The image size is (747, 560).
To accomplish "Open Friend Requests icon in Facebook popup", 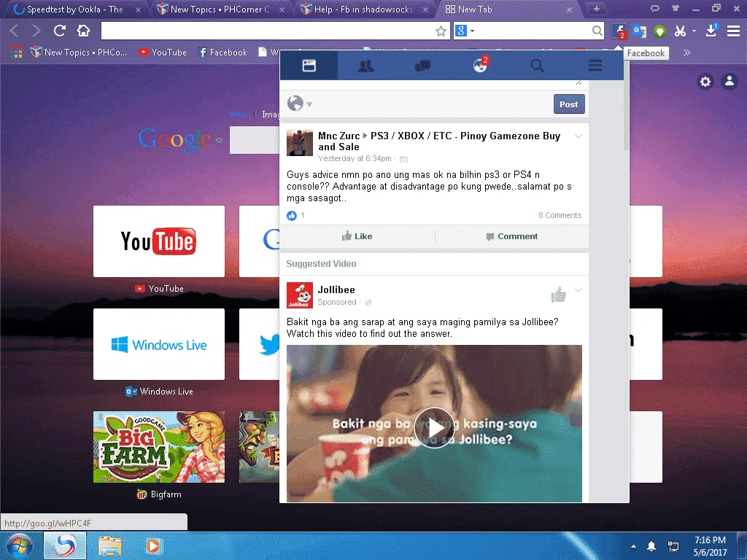I will [x=366, y=65].
